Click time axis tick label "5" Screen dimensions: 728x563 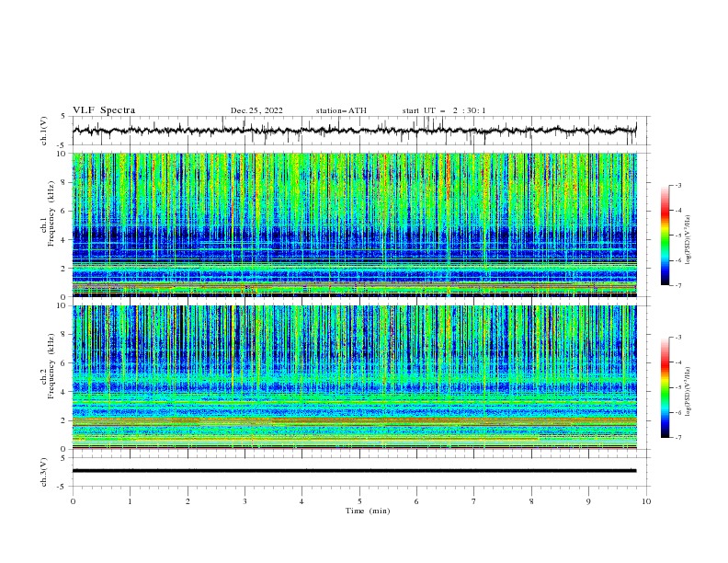[x=359, y=501]
